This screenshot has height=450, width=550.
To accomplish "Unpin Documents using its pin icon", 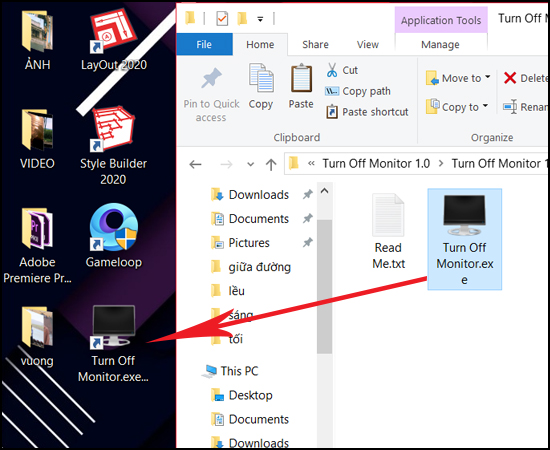I will [x=308, y=219].
